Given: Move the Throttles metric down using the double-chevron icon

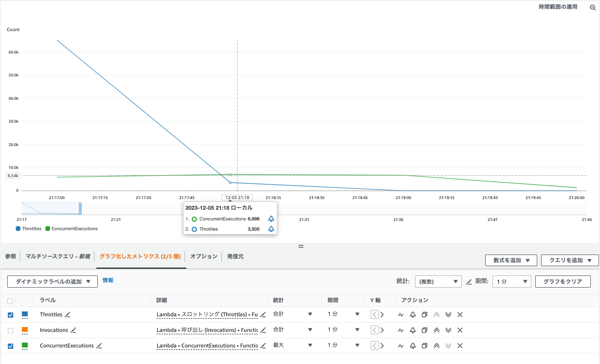Looking at the screenshot, I should (448, 314).
